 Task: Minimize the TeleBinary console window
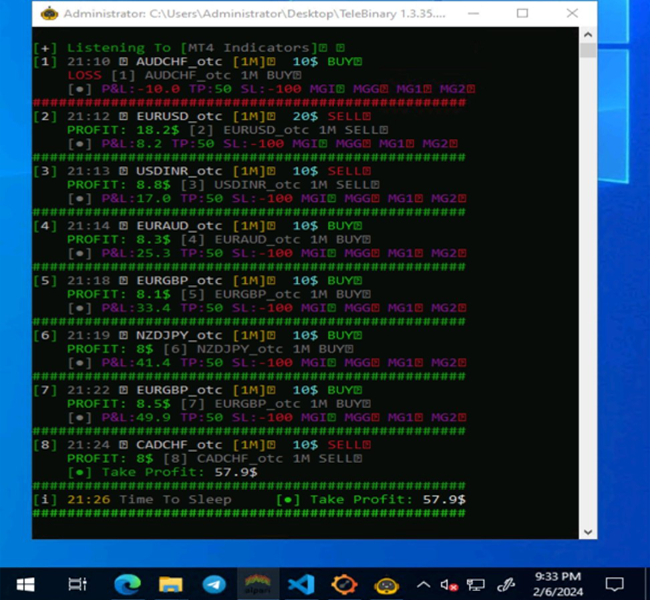477,14
